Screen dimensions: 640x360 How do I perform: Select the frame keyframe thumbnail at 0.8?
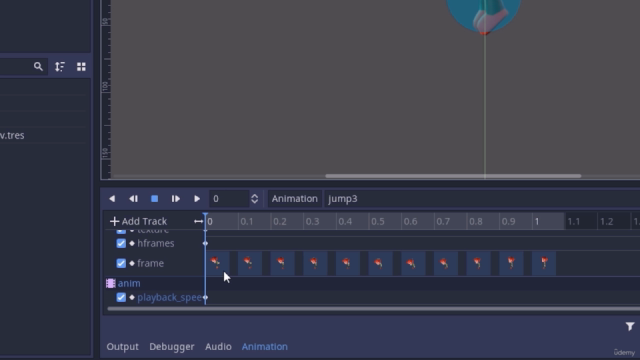pos(478,263)
